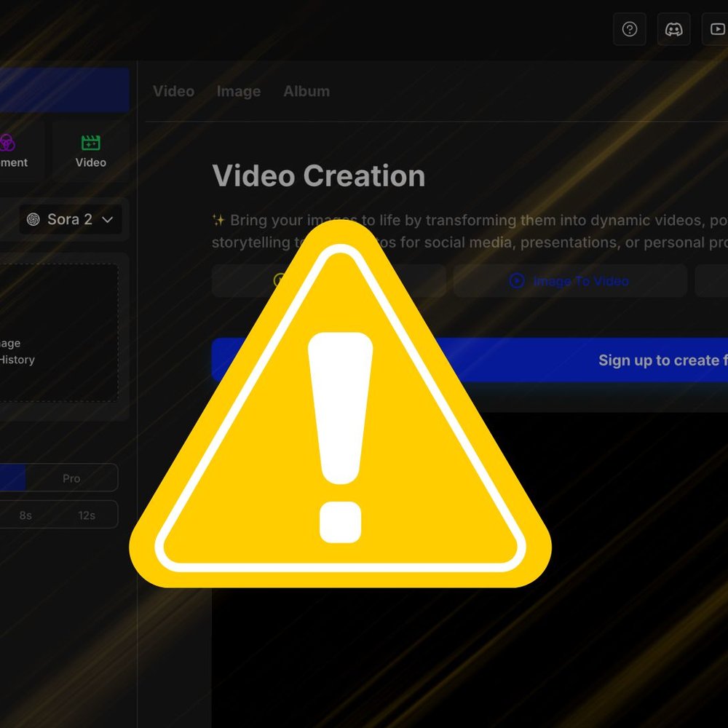The height and width of the screenshot is (728, 728).
Task: Click the chevron next to Sora 2
Action: click(x=108, y=220)
